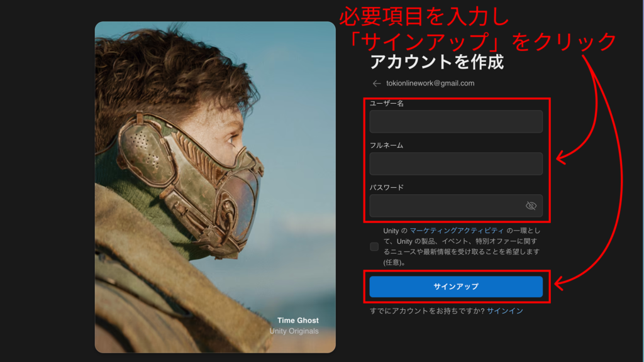
Task: Click the "Time Ghost" caption title
Action: point(297,321)
